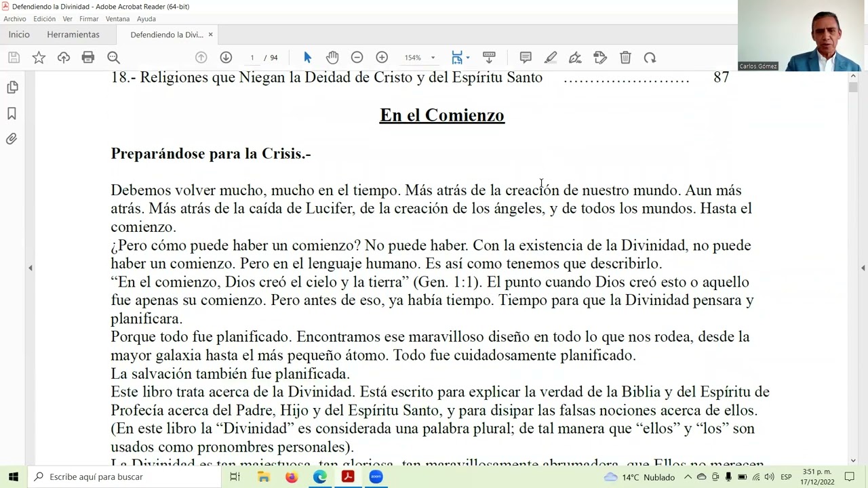
Task: Open the Edición menu
Action: [45, 19]
